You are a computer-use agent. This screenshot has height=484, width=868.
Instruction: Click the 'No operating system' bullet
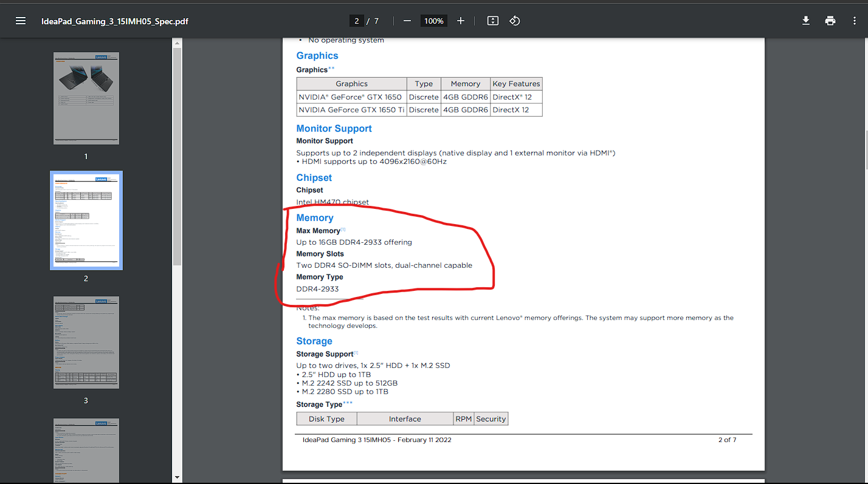pyautogui.click(x=346, y=40)
